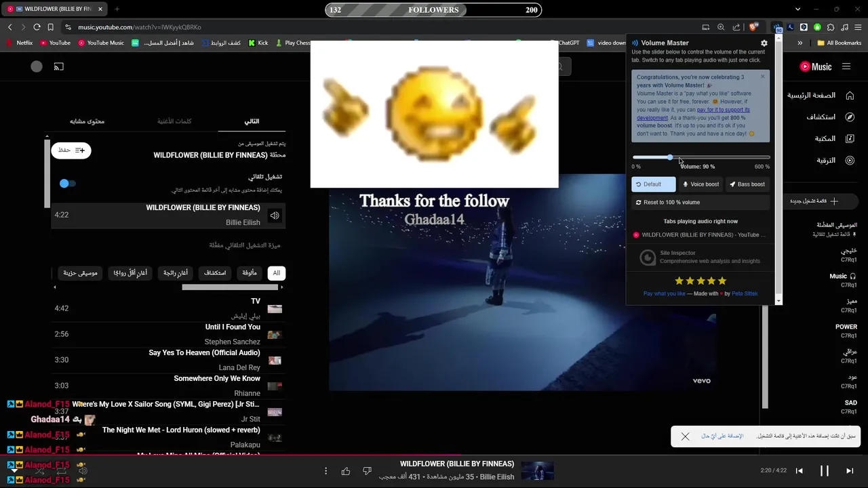Switch to the محتوى مشابه (Related) tab

coord(87,121)
